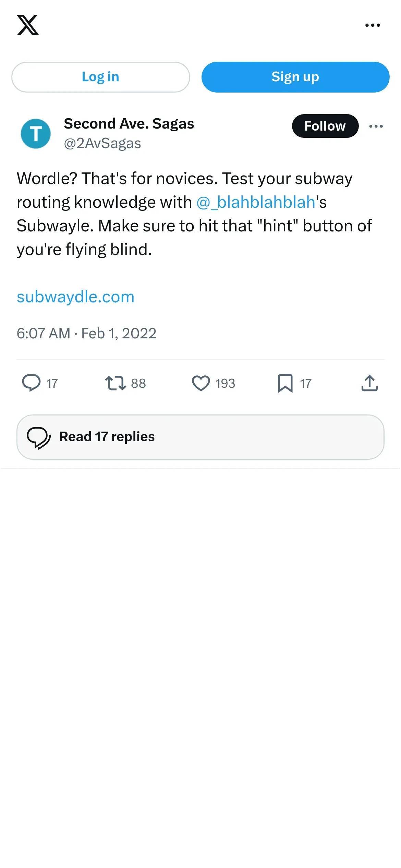Open the @2AvSagas handle link
This screenshot has height=868, width=401.
point(102,143)
